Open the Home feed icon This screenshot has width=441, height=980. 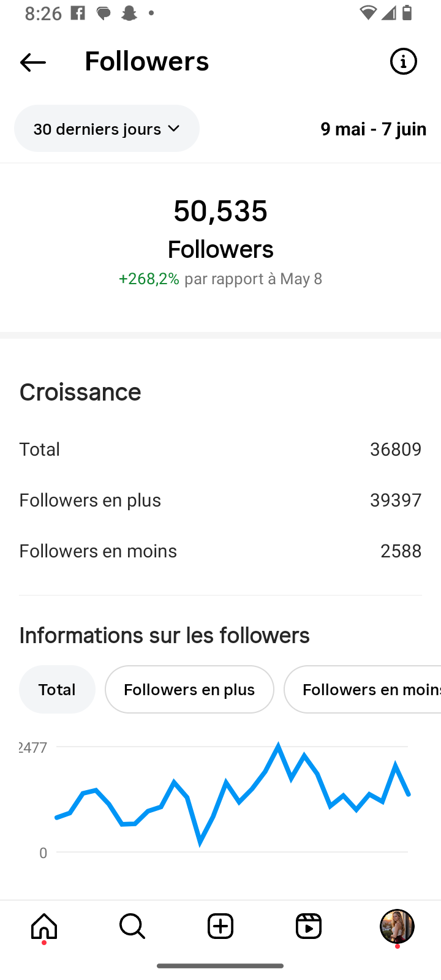[44, 926]
